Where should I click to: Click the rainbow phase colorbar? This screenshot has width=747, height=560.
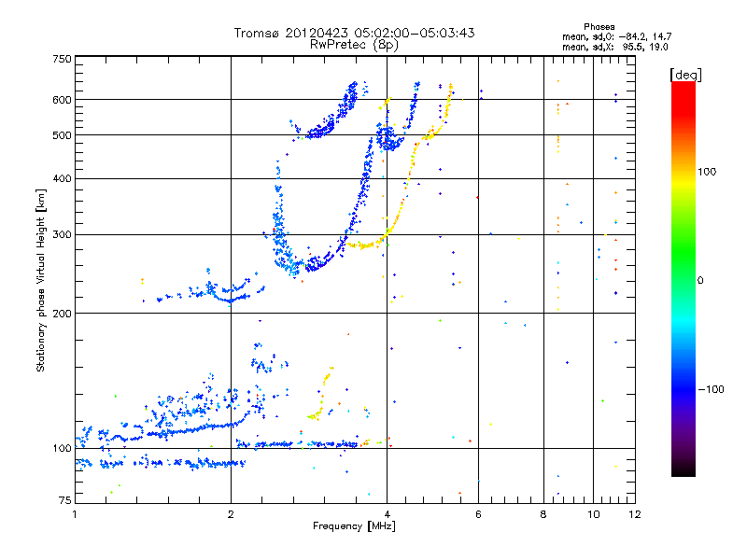684,279
